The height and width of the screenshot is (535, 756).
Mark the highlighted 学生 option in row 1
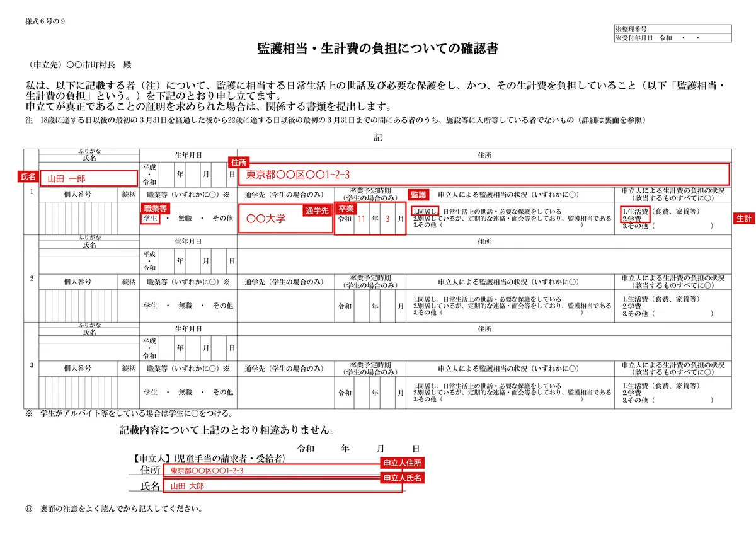point(151,218)
